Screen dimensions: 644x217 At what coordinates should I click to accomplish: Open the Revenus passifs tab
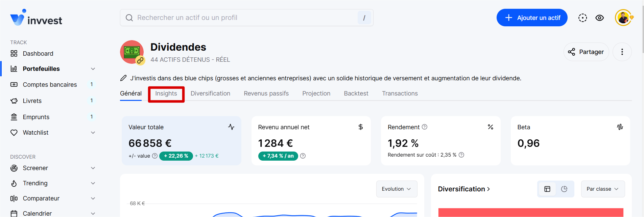[x=266, y=93]
